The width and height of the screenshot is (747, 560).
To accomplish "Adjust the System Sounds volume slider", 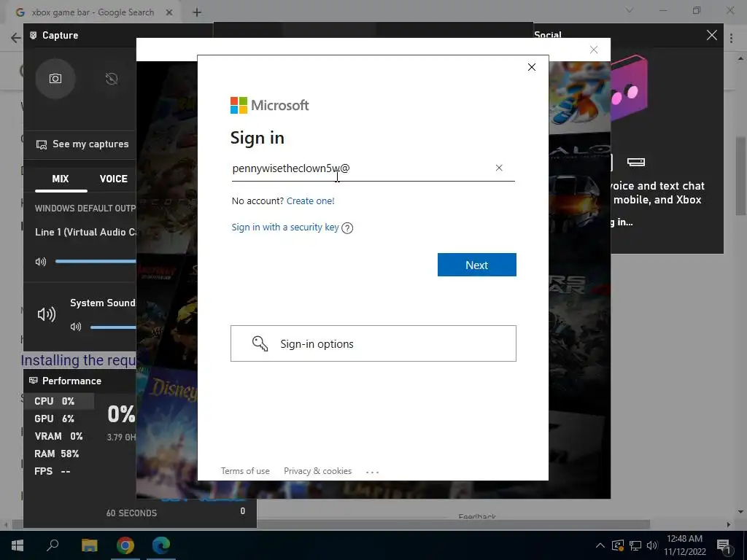I will 113,327.
